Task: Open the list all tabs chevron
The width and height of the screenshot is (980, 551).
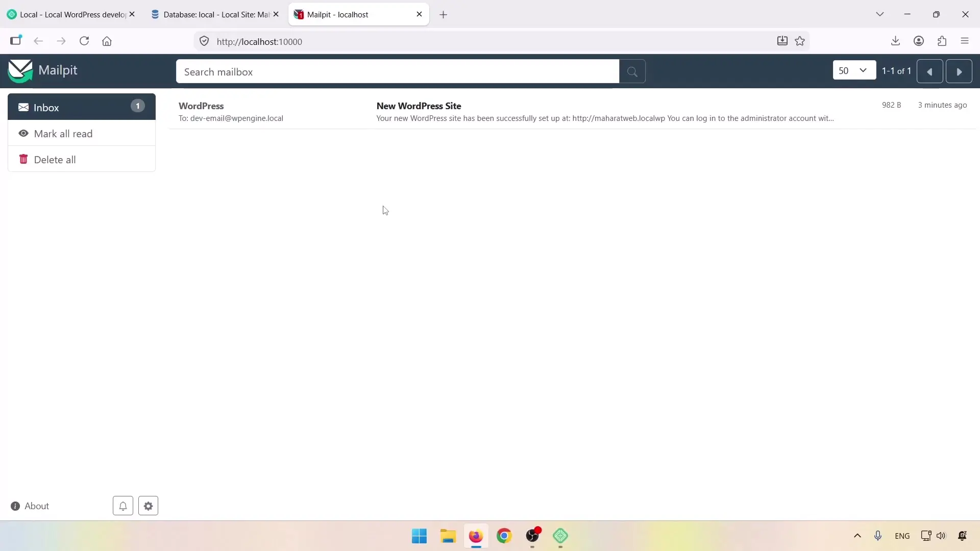Action: tap(880, 14)
